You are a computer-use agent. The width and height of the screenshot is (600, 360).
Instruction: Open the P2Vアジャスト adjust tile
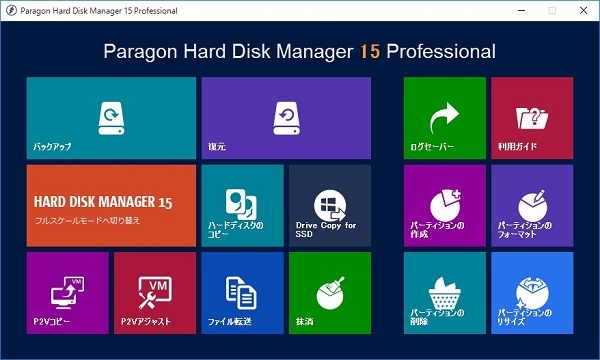[155, 293]
